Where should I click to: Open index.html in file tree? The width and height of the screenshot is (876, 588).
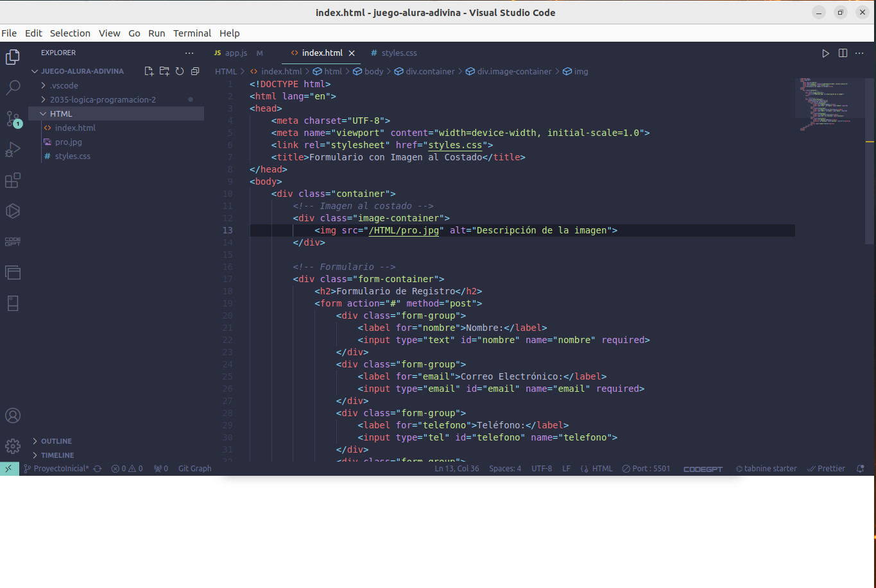click(116, 128)
